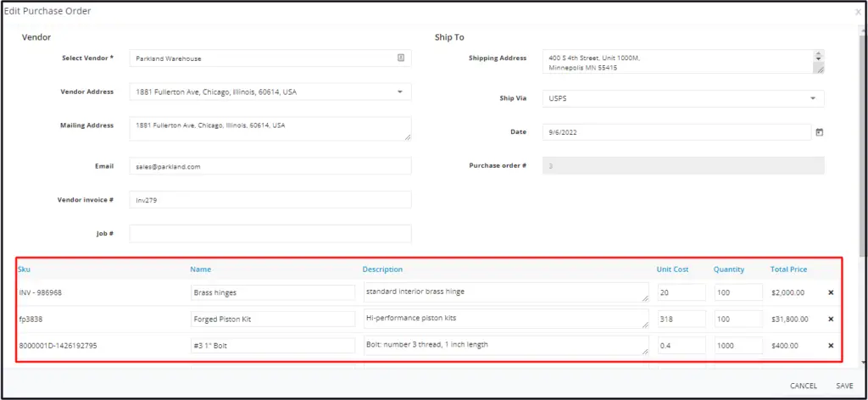
Task: Open the Ship Via dropdown
Action: [813, 98]
